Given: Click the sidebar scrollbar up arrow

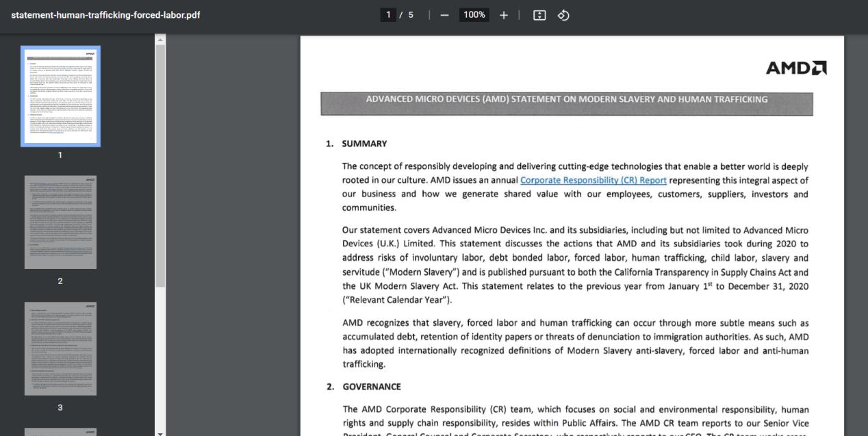Looking at the screenshot, I should (x=161, y=40).
